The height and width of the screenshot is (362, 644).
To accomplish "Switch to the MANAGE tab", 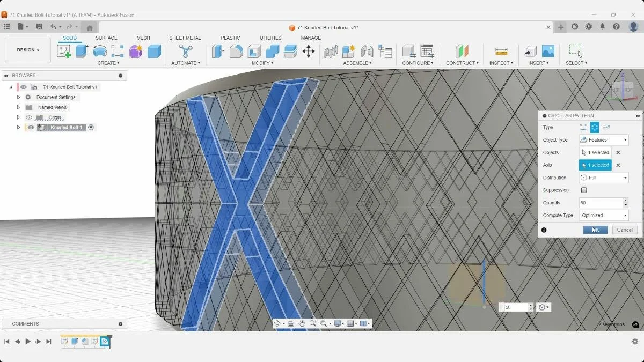I will 311,38.
